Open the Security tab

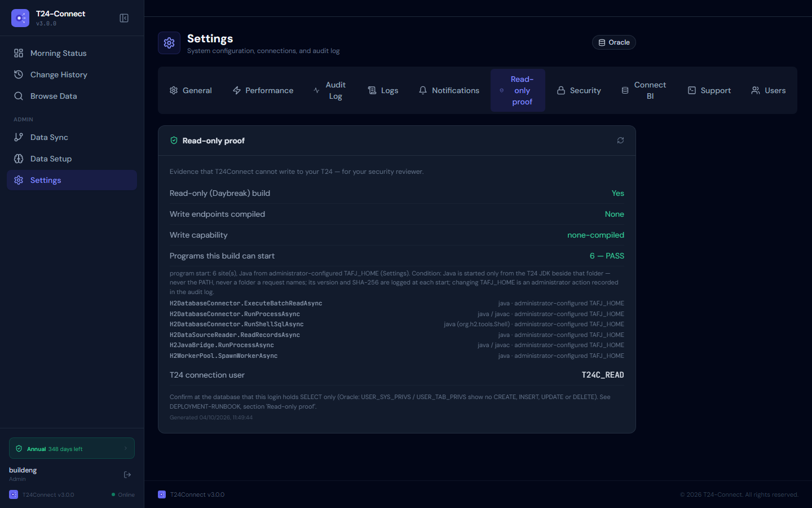coord(579,90)
